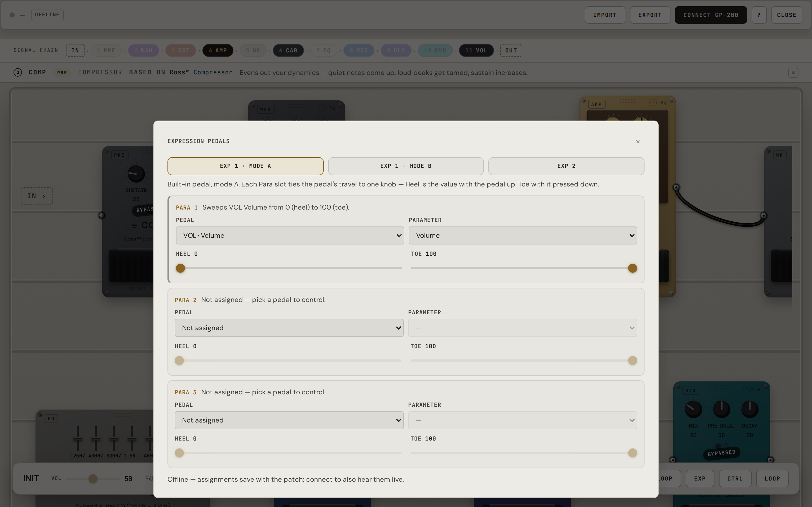Open Para 2 Not assigned pedal dropdown
Image resolution: width=812 pixels, height=507 pixels.
coord(289,328)
